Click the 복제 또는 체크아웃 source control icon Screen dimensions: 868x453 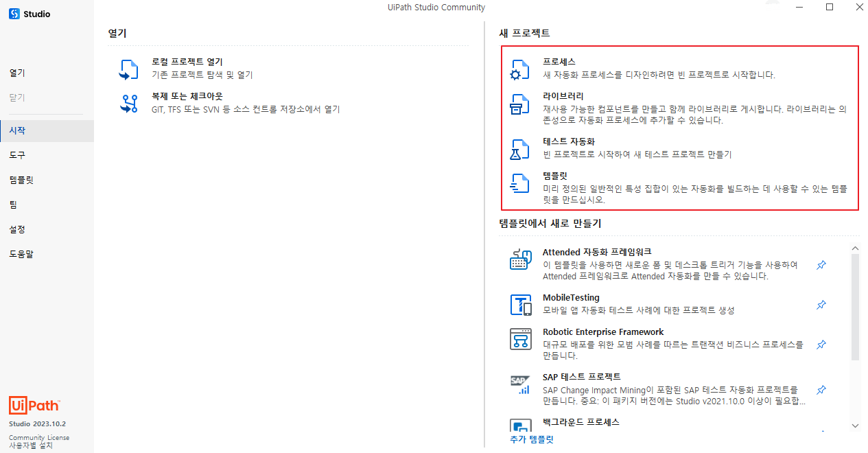(129, 104)
